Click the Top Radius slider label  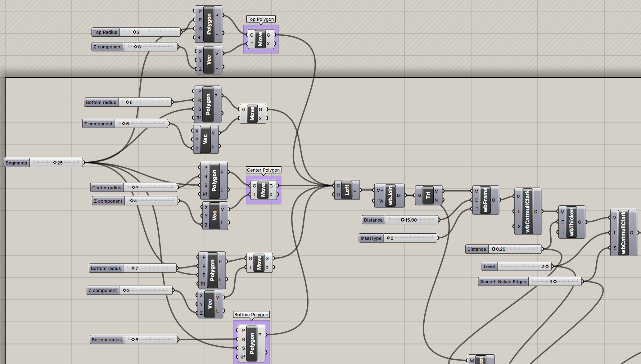point(105,32)
